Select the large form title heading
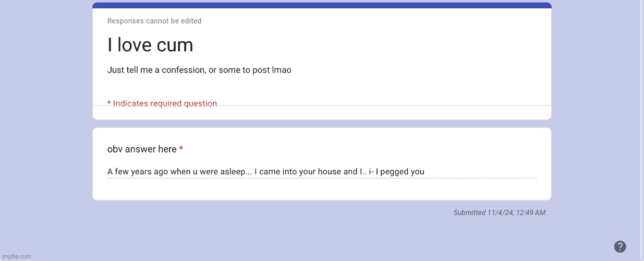Image resolution: width=644 pixels, height=261 pixels. pyautogui.click(x=150, y=45)
